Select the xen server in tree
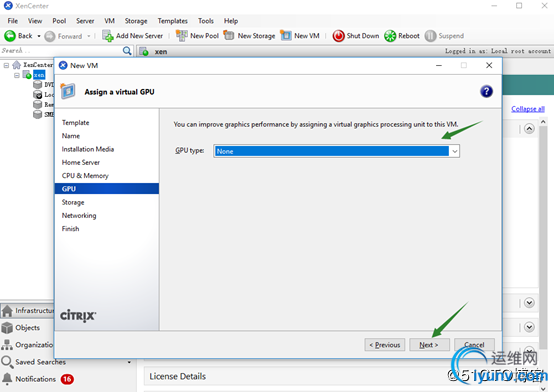 coord(39,75)
